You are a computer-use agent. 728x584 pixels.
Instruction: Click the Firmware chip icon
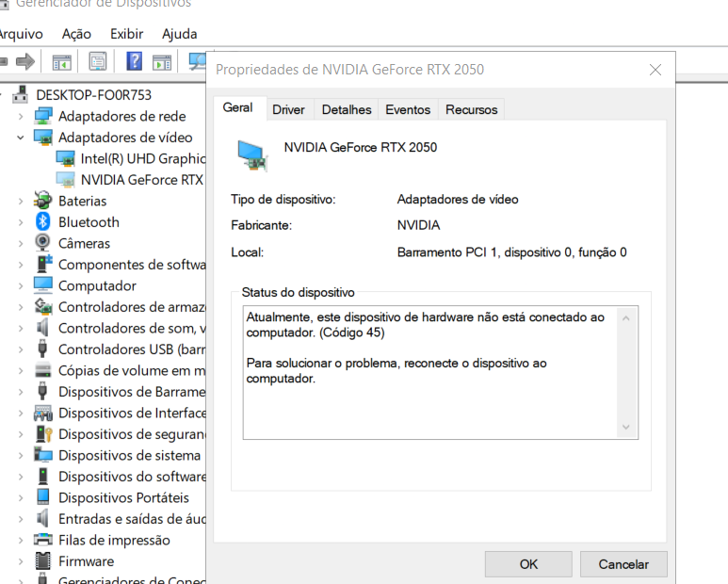[x=42, y=560]
